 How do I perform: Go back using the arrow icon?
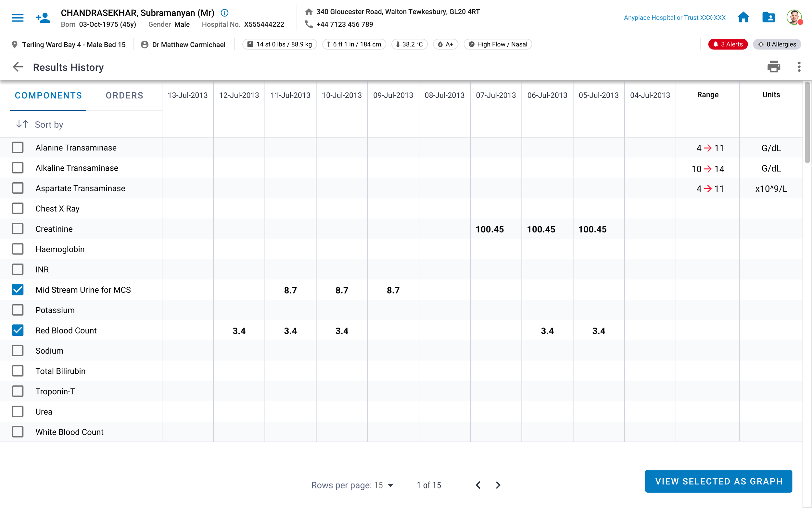pos(18,67)
